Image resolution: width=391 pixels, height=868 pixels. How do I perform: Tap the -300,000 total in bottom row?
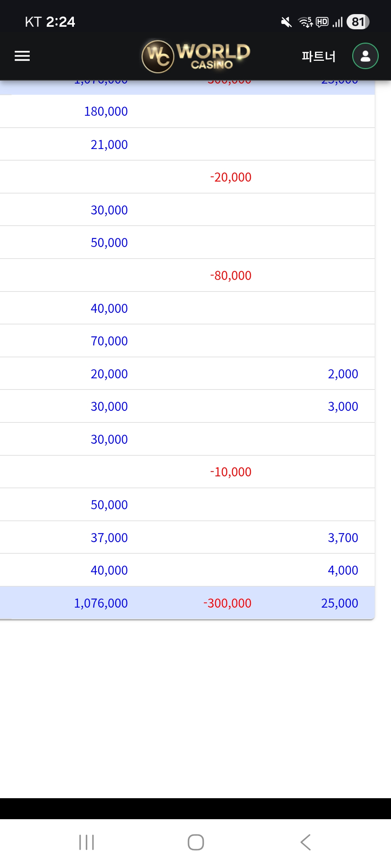click(227, 603)
